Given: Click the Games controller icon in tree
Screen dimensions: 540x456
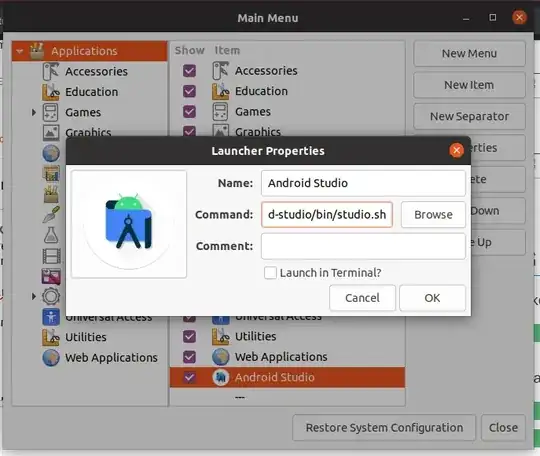Looking at the screenshot, I should click(x=51, y=112).
